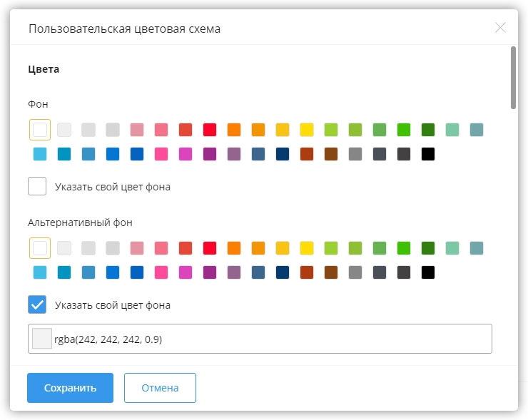
Task: Select the dark green Фон swatch
Action: [x=428, y=130]
